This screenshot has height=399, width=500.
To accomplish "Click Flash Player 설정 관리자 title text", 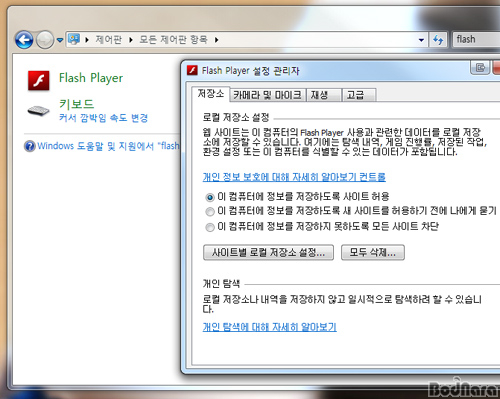I will (250, 71).
